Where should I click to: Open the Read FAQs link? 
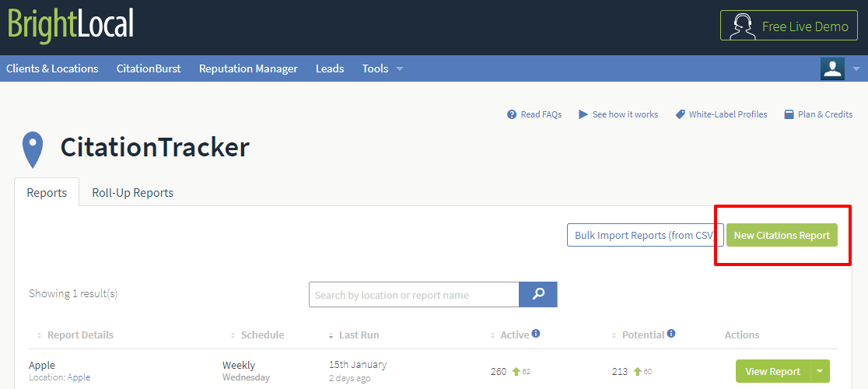(x=541, y=114)
